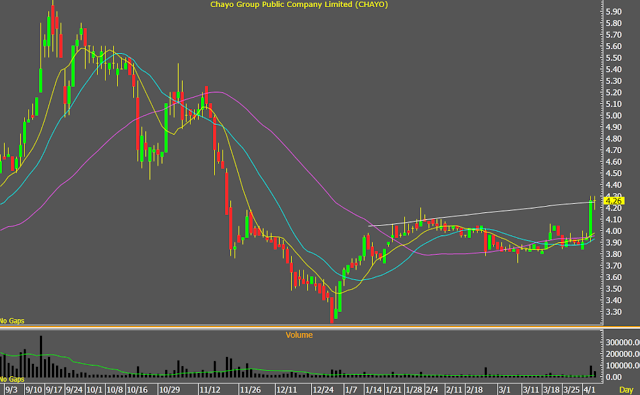Select the white rising trendline above recent candles
The image size is (640, 395).
coord(482,213)
